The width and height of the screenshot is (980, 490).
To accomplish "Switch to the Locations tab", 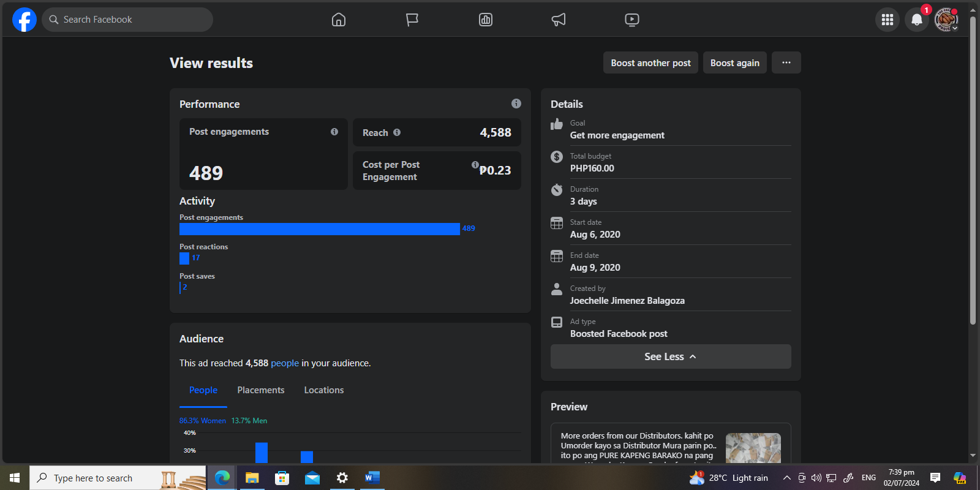I will [324, 390].
